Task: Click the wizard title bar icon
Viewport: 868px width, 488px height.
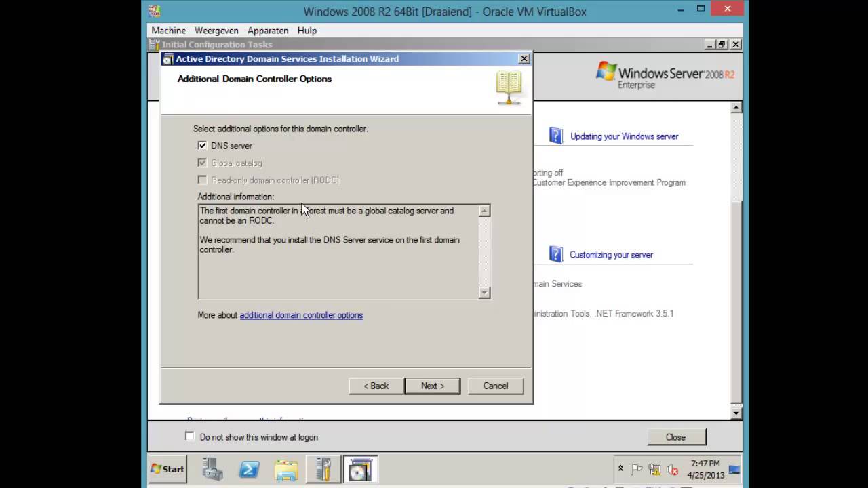Action: click(167, 59)
